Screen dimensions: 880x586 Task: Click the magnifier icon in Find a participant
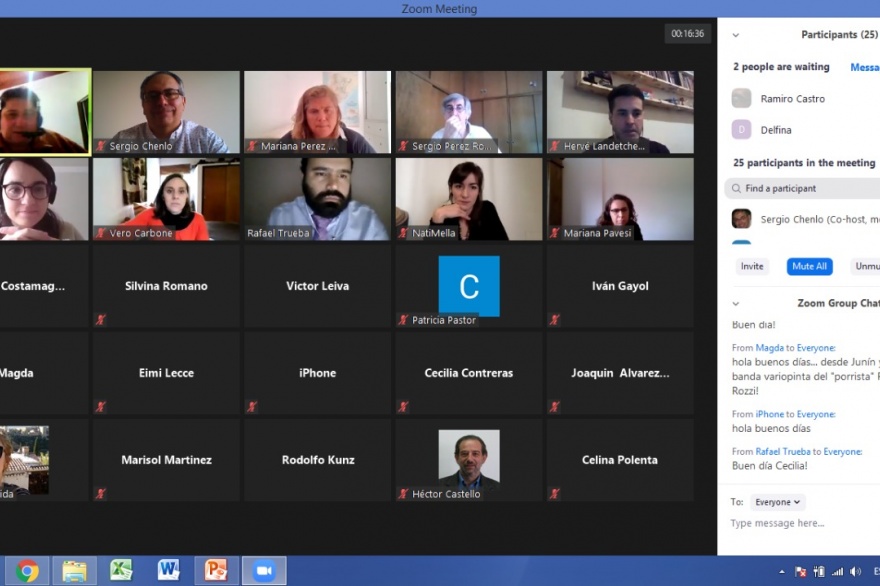click(x=736, y=189)
